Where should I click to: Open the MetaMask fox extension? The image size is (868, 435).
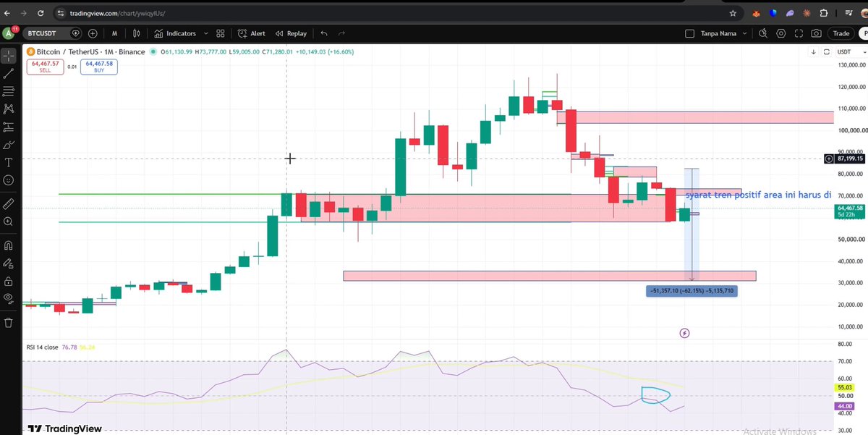click(756, 13)
